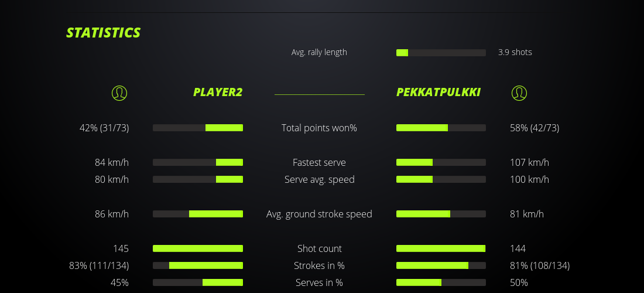
Task: Click the Total points won% label
Action: click(319, 128)
